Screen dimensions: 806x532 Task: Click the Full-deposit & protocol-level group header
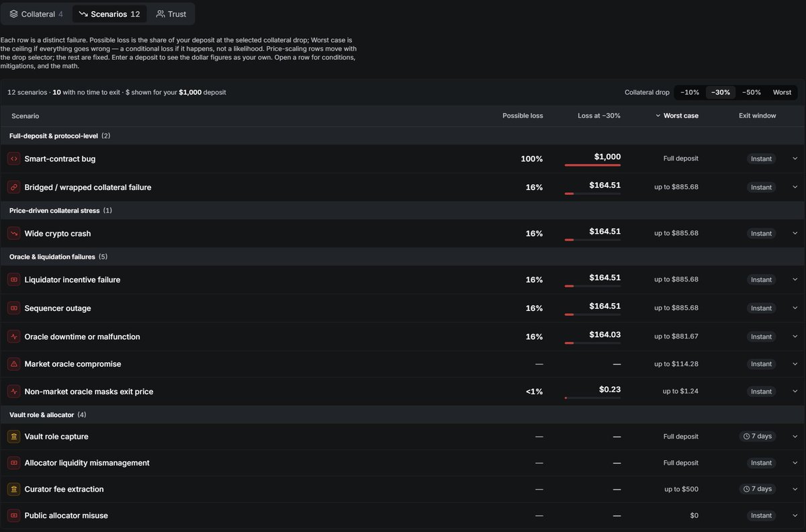[403, 136]
